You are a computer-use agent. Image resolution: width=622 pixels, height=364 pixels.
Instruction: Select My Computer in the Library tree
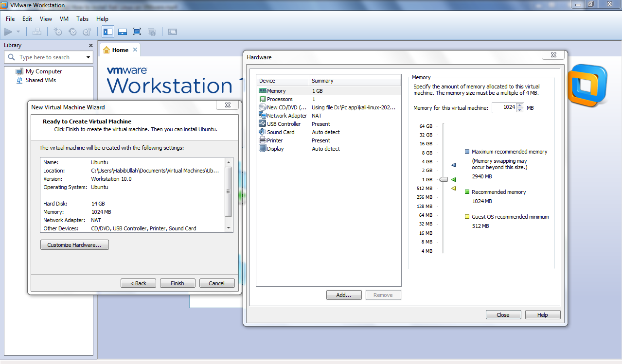[x=44, y=71]
